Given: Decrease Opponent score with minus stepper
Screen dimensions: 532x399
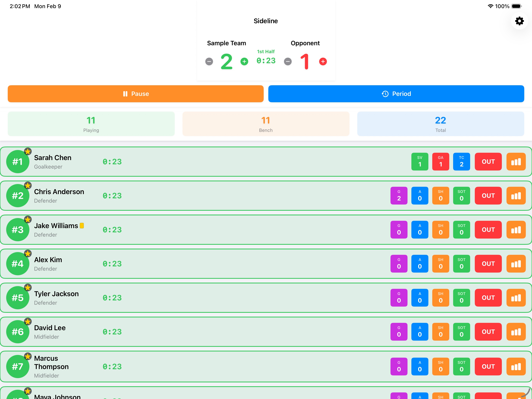Looking at the screenshot, I should coord(288,61).
